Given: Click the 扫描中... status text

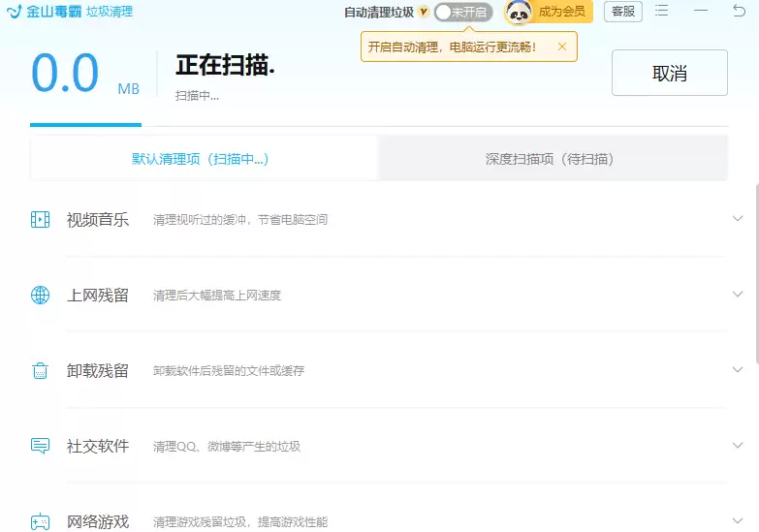Looking at the screenshot, I should tap(197, 96).
